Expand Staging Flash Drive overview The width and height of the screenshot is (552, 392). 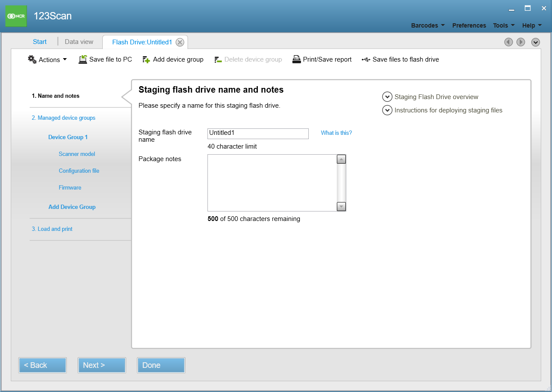387,97
